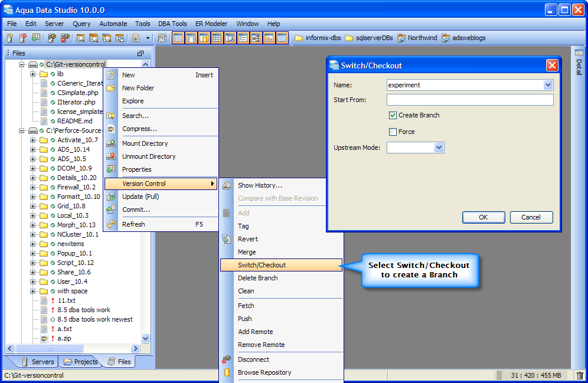The height and width of the screenshot is (383, 588).
Task: Expand the lib folder in the tree
Action: [x=33, y=74]
